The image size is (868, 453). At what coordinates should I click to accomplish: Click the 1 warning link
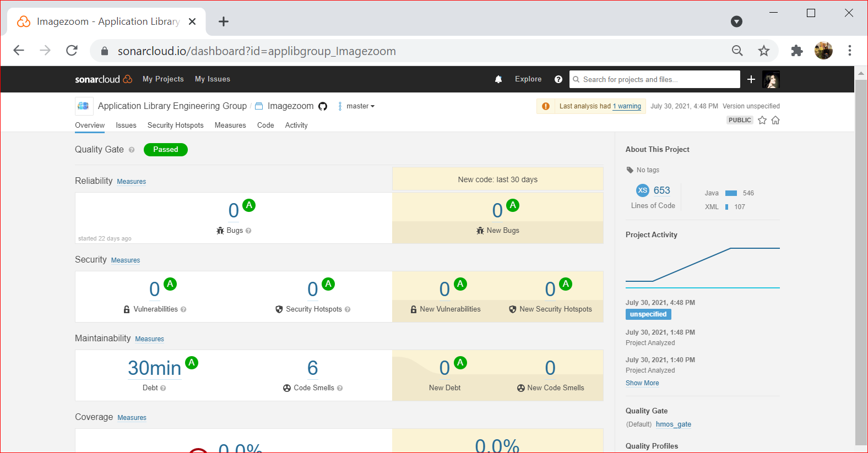click(627, 106)
